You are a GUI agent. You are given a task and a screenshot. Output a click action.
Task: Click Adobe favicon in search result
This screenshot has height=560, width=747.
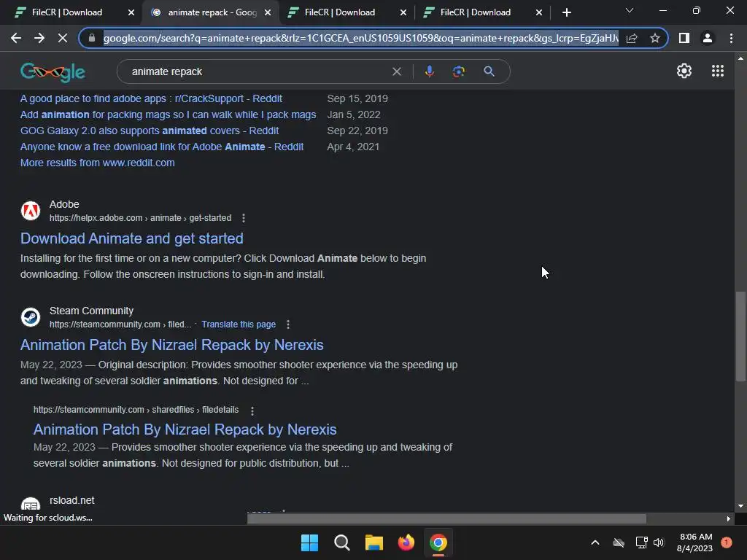(31, 211)
